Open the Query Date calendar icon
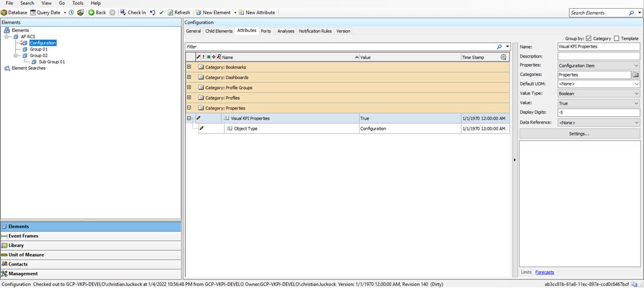Viewport: 644px width, 288px height. tap(33, 13)
